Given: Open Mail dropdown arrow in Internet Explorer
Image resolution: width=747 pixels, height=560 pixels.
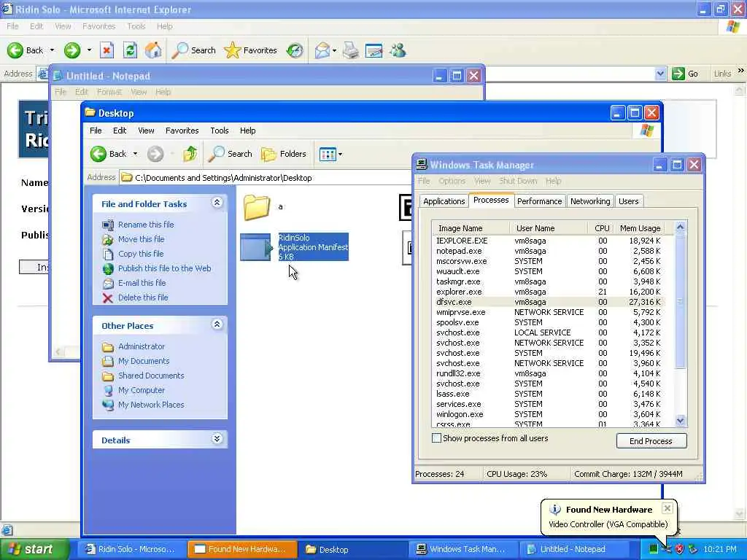Looking at the screenshot, I should click(334, 50).
